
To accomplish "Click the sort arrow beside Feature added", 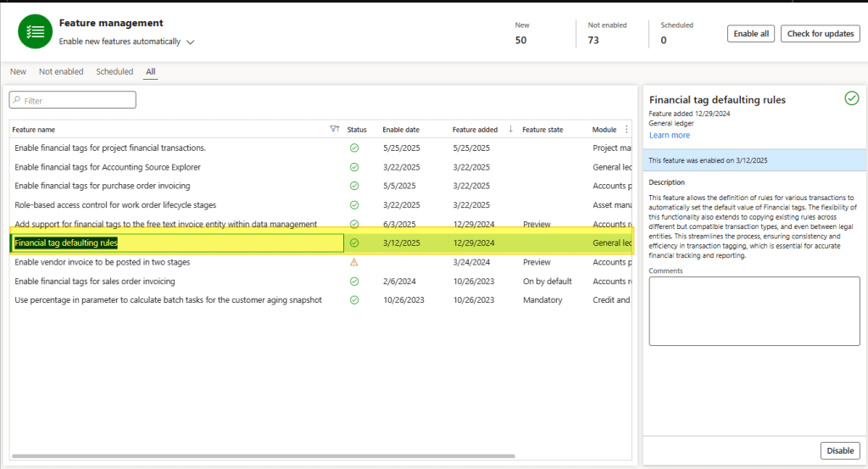I will (510, 130).
